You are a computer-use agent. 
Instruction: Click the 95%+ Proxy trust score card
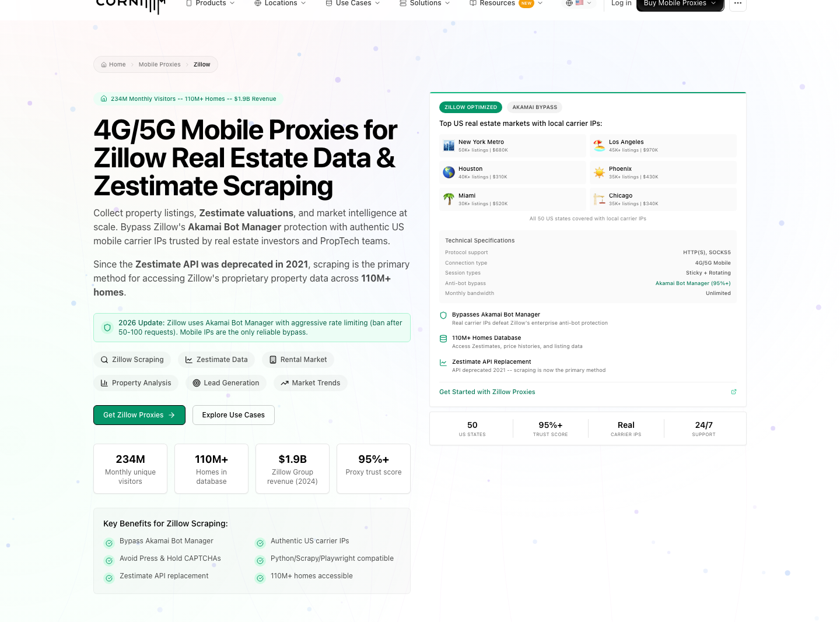click(373, 469)
